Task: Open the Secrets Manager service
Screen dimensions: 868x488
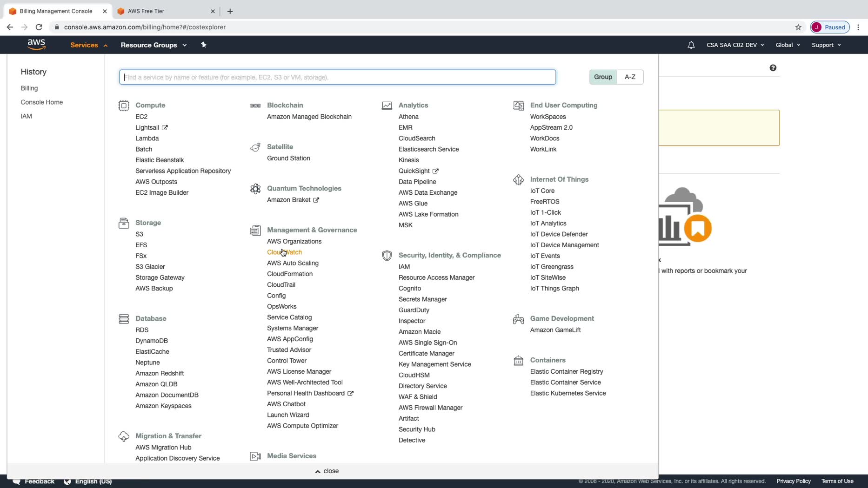Action: coord(423,299)
